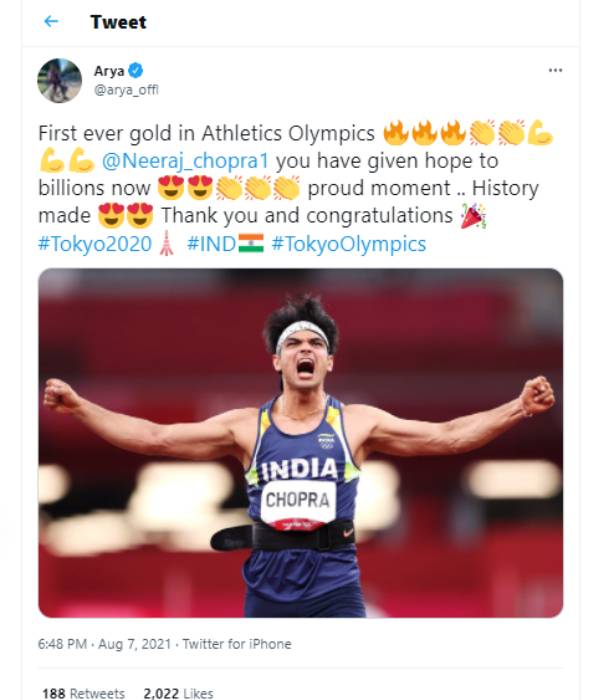Click the party popper emoji after congratulations
Viewport: 600px width, 700px height.
473,216
